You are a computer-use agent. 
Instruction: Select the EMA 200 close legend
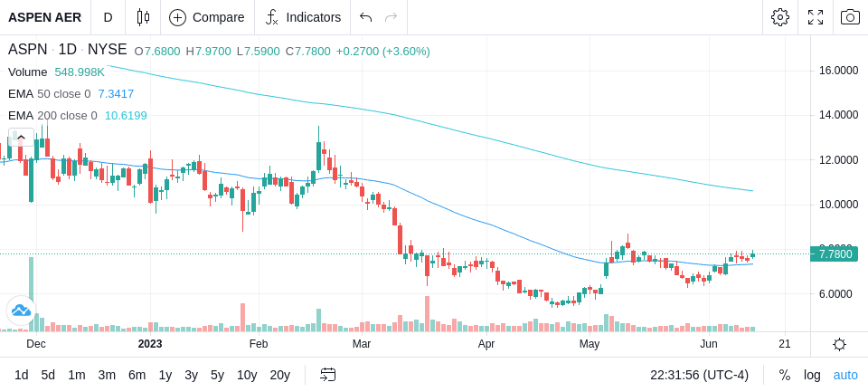[52, 116]
